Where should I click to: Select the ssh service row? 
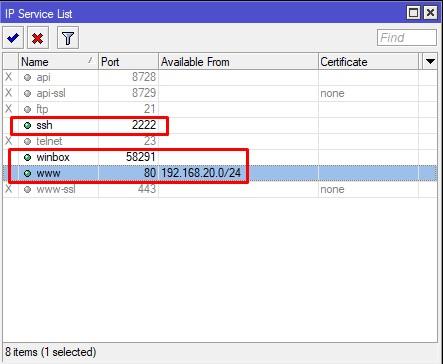pos(220,125)
